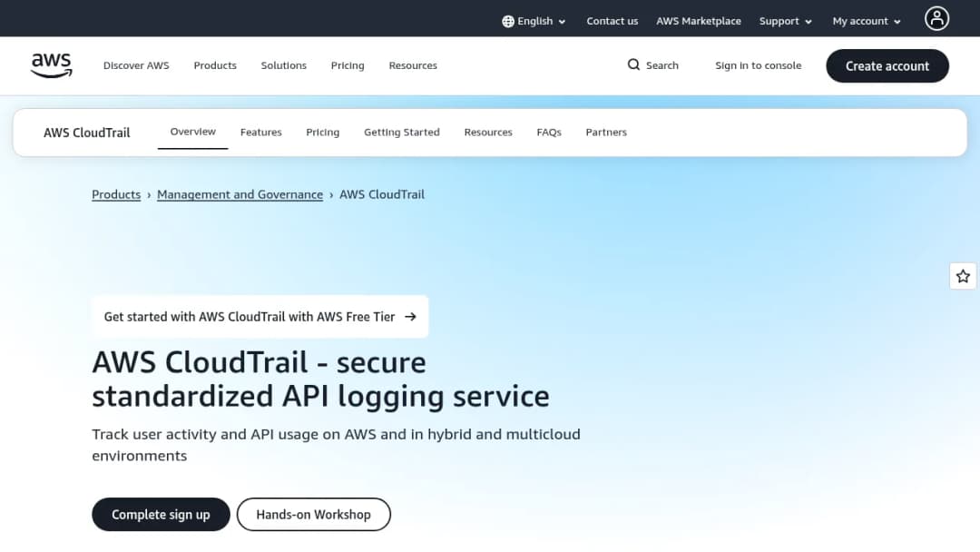Open the Discover AWS menu
Image resolution: width=980 pixels, height=552 pixels.
[136, 65]
